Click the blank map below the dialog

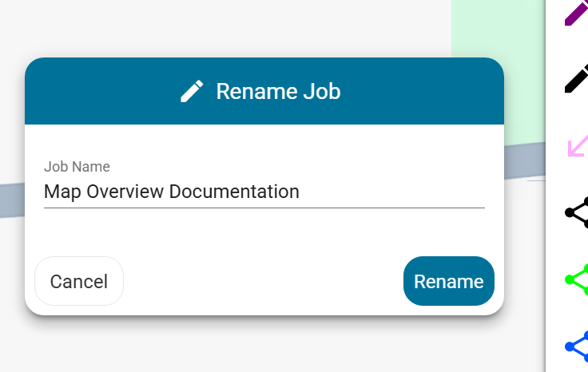(x=263, y=346)
